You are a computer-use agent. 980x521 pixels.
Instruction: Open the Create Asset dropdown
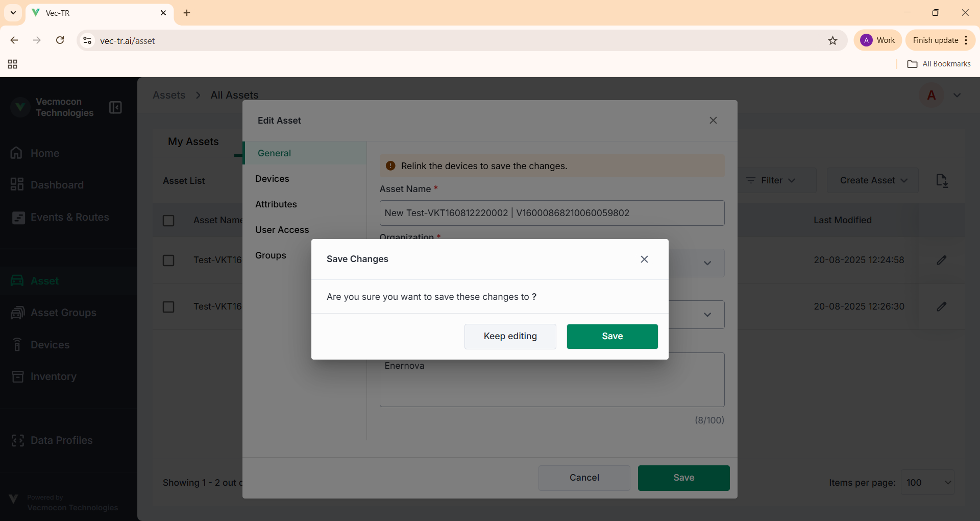click(872, 180)
